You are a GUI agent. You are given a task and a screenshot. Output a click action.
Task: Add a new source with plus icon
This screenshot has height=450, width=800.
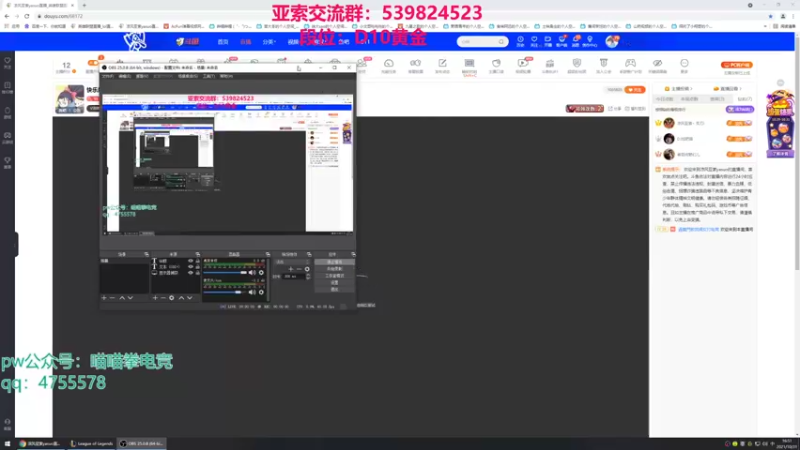click(x=155, y=298)
